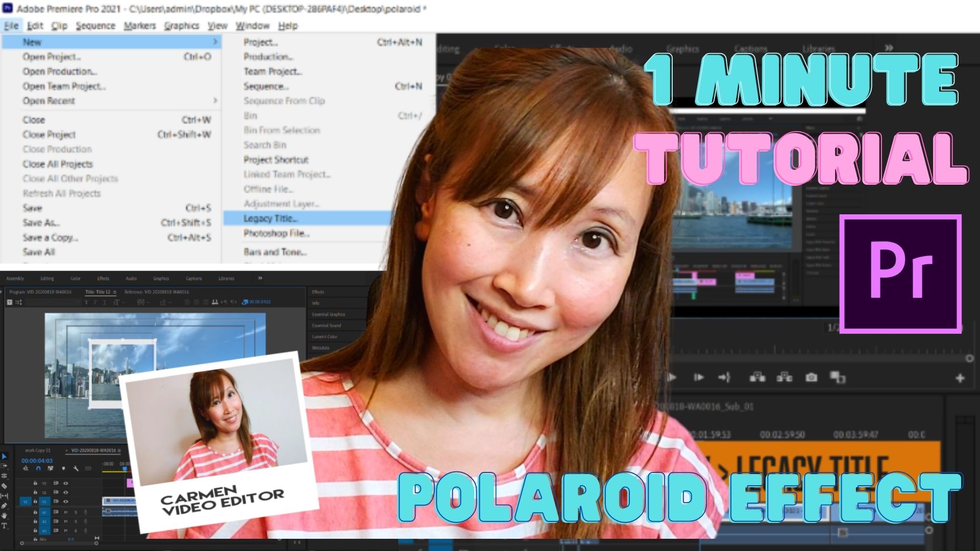This screenshot has height=551, width=980.
Task: Open the Markers menu
Action: pyautogui.click(x=140, y=26)
